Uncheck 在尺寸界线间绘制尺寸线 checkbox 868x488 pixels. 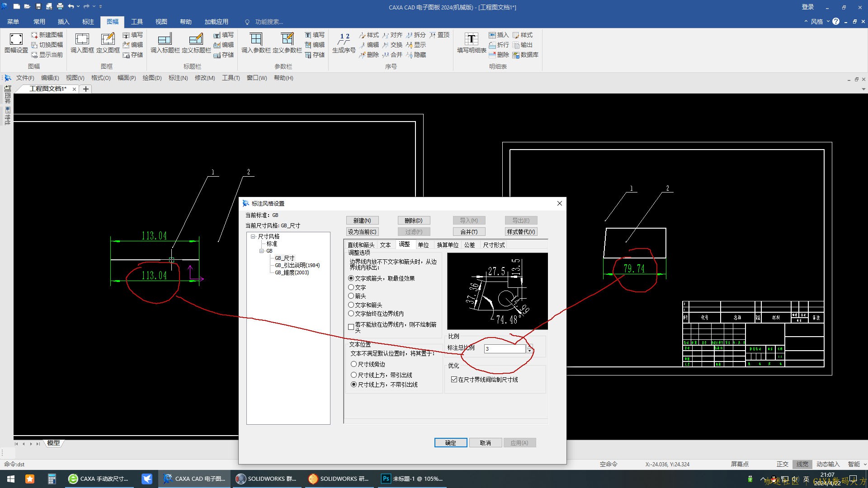click(x=454, y=380)
